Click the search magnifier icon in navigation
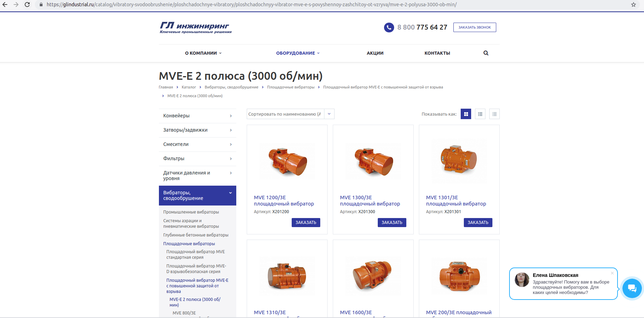The height and width of the screenshot is (318, 644). point(486,53)
